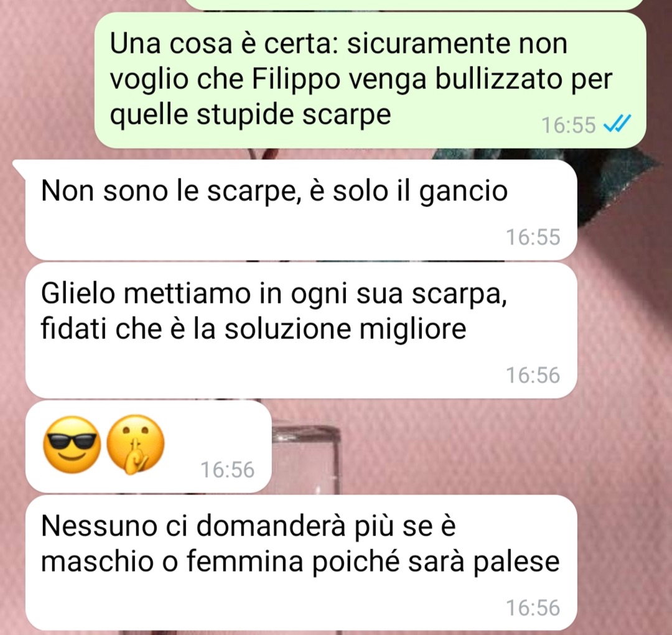The height and width of the screenshot is (635, 672).
Task: Click the 16:55 timestamp on the green message
Action: coord(568,125)
